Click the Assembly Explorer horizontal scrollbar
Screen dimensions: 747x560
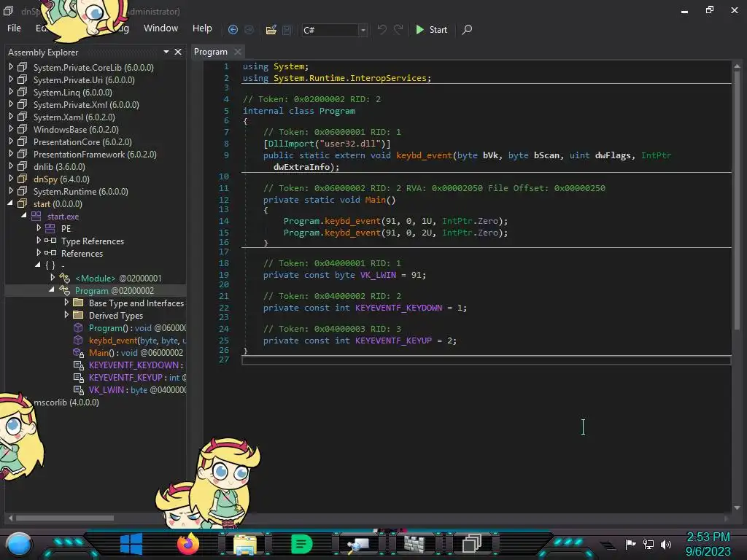click(x=65, y=518)
